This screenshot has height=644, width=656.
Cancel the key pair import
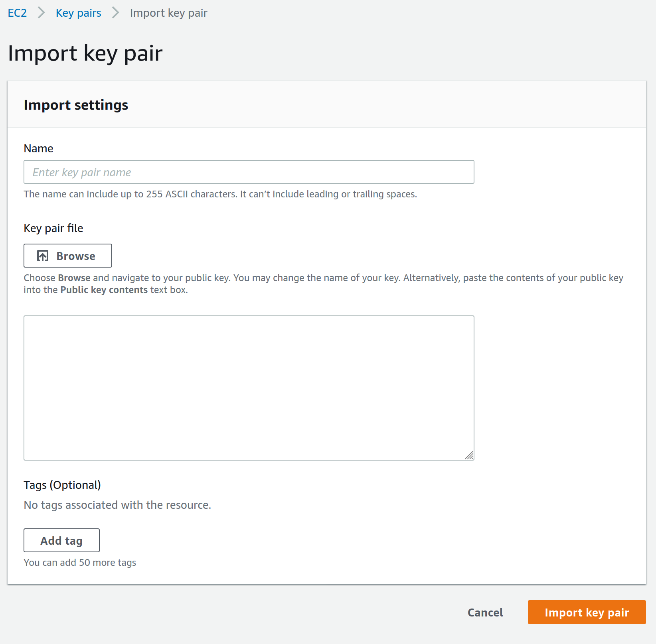485,612
